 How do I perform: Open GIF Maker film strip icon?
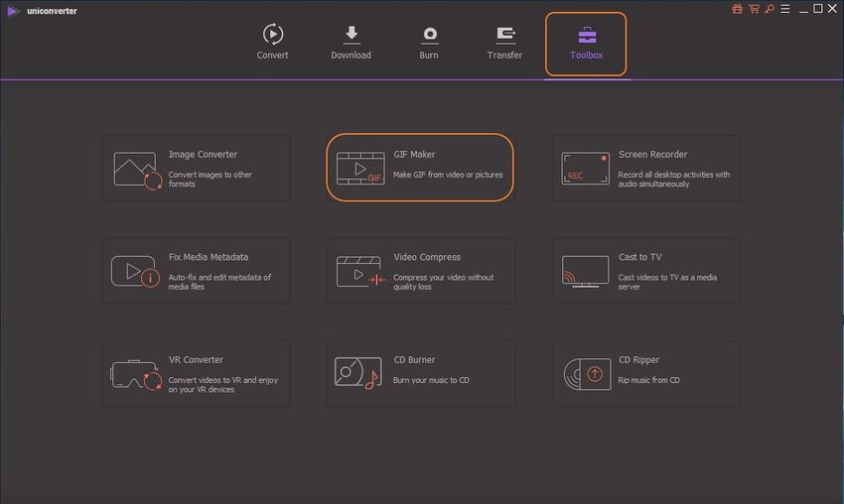coord(359,169)
